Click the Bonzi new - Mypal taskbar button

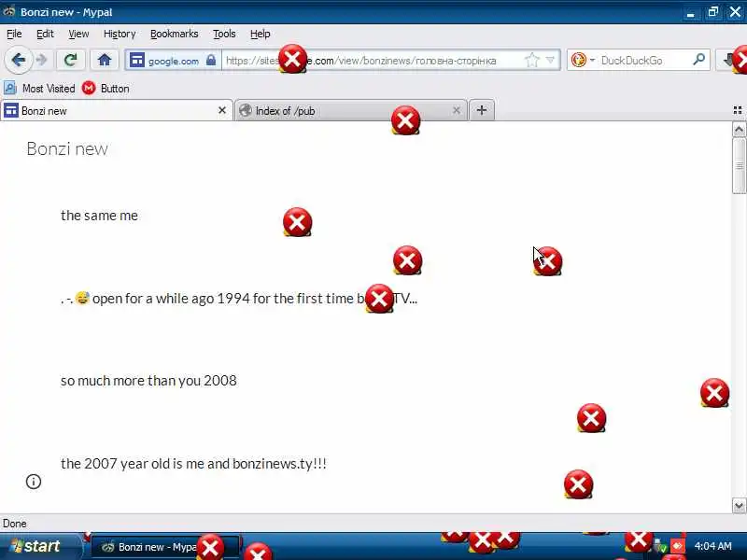coord(164,547)
